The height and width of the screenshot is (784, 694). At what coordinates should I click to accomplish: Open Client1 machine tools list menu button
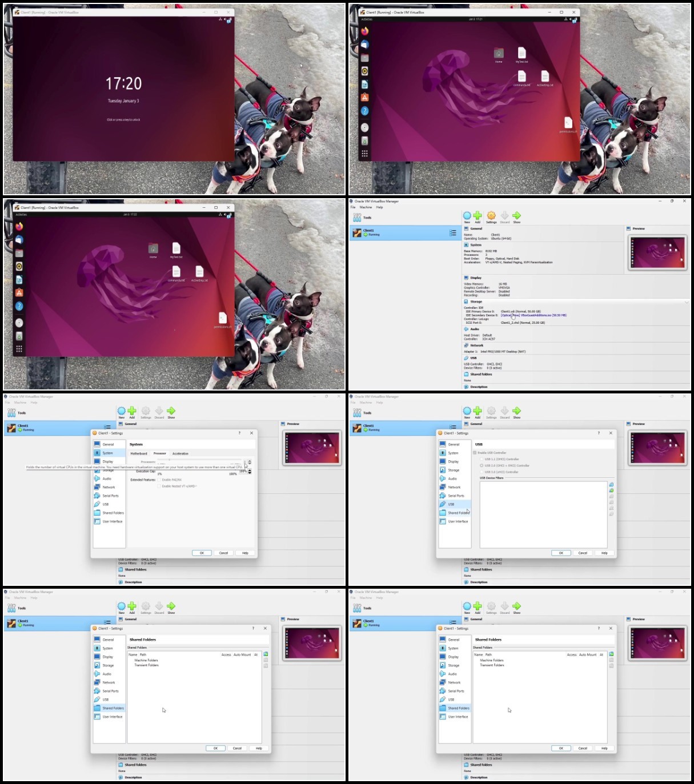(x=452, y=233)
